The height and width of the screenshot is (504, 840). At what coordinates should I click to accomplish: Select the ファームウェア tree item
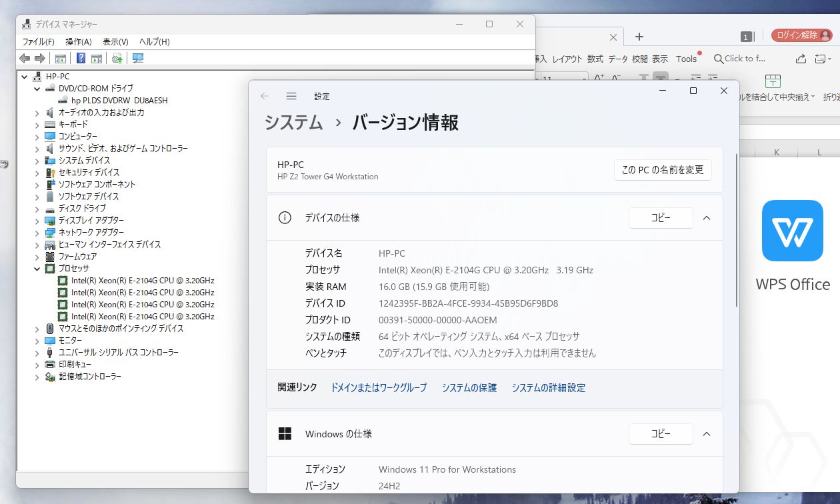tap(77, 257)
